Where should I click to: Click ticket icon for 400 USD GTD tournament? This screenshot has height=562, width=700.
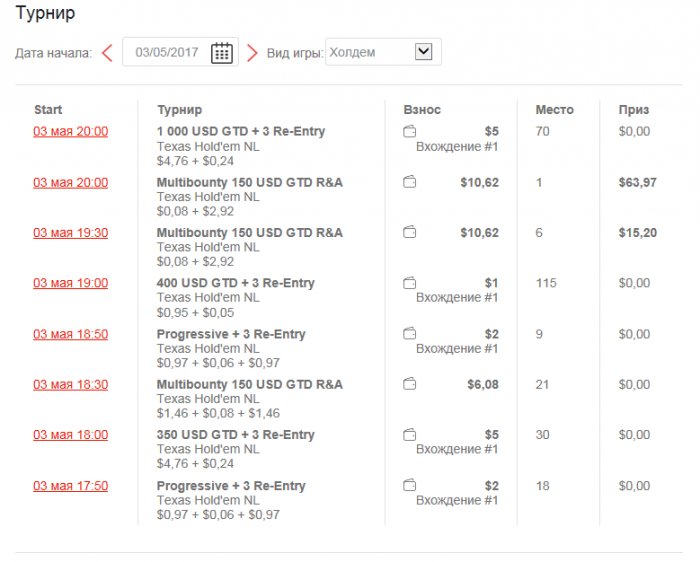coord(409,284)
